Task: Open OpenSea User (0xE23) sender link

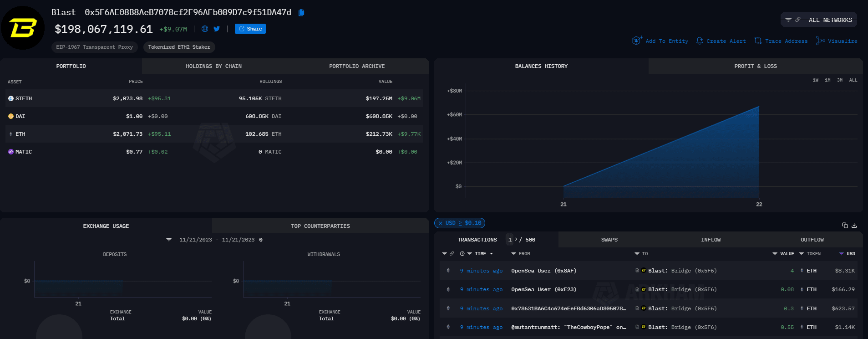Action: 543,289
